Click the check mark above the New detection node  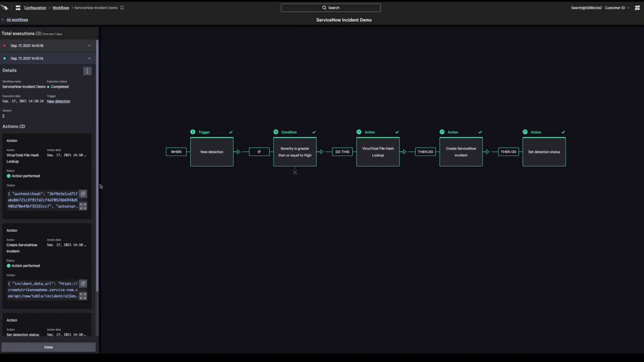[x=231, y=132]
